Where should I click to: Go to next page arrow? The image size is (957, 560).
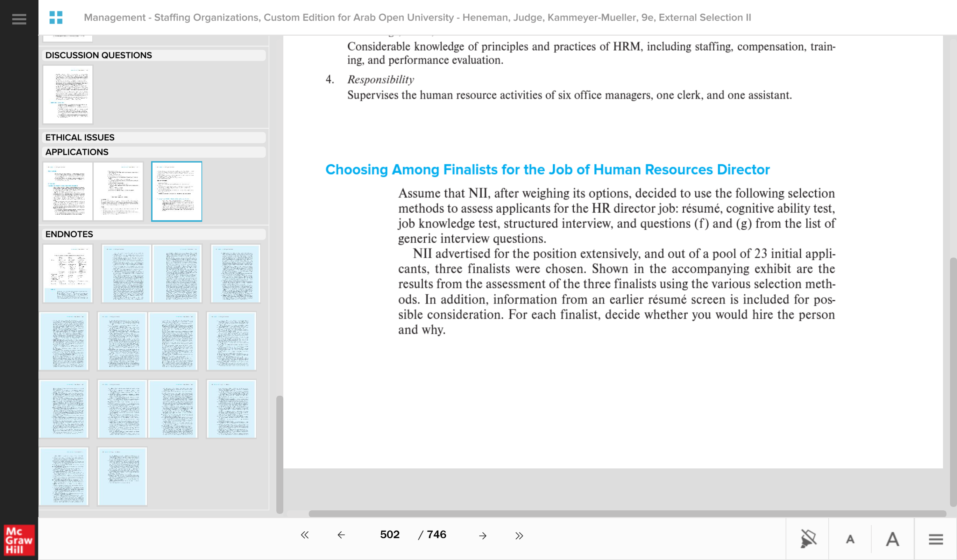pyautogui.click(x=483, y=535)
